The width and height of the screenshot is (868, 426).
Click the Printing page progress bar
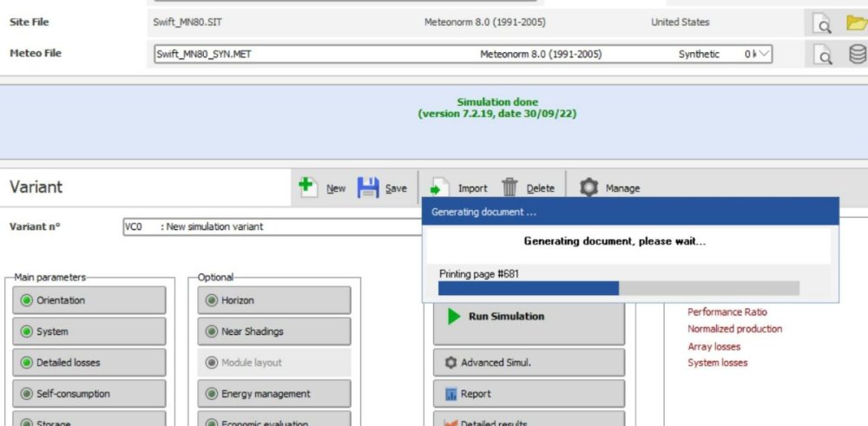point(619,288)
